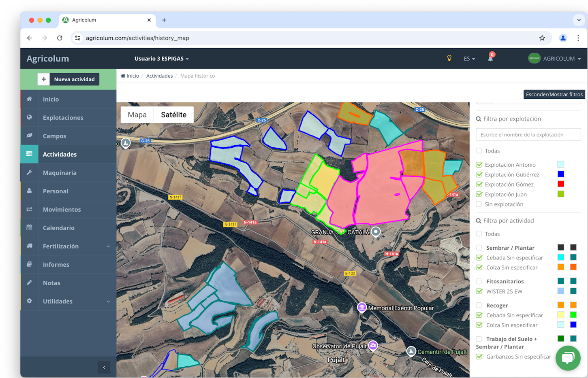588x378 pixels.
Task: Open the ES language dropdown
Action: tap(469, 59)
